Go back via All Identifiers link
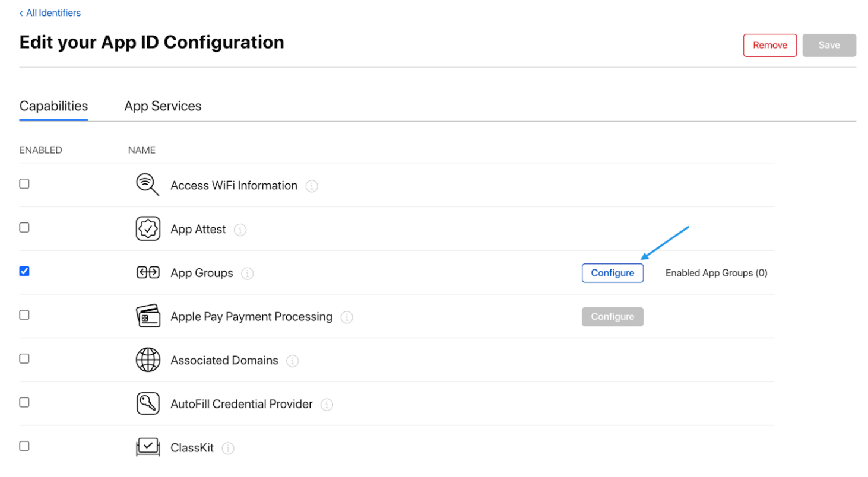 pyautogui.click(x=50, y=12)
